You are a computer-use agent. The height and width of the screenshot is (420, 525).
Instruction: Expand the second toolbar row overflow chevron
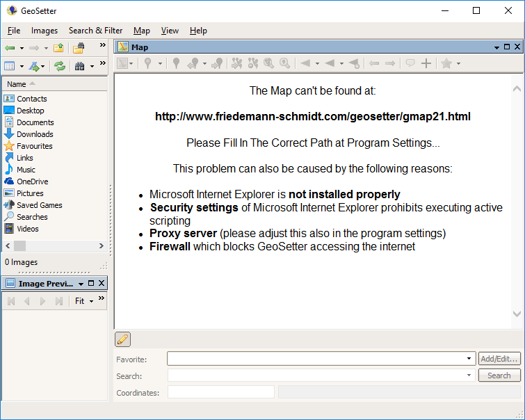[103, 63]
